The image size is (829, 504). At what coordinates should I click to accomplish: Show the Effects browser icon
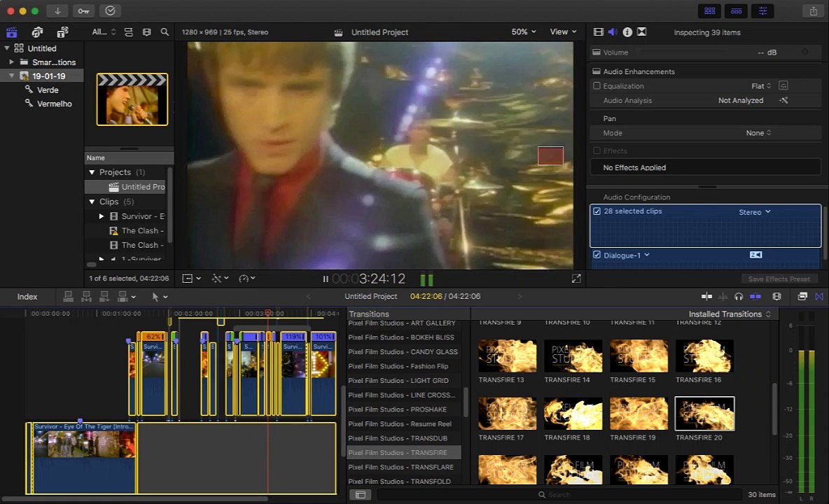click(x=802, y=296)
